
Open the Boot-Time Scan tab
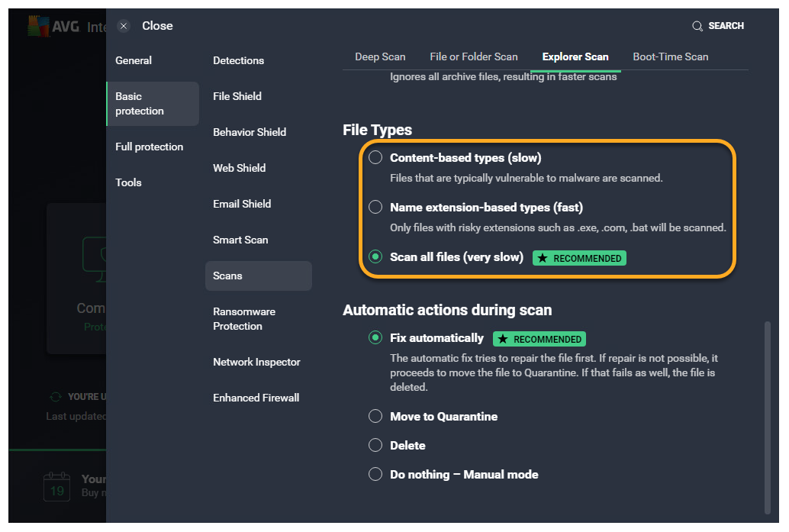[670, 56]
